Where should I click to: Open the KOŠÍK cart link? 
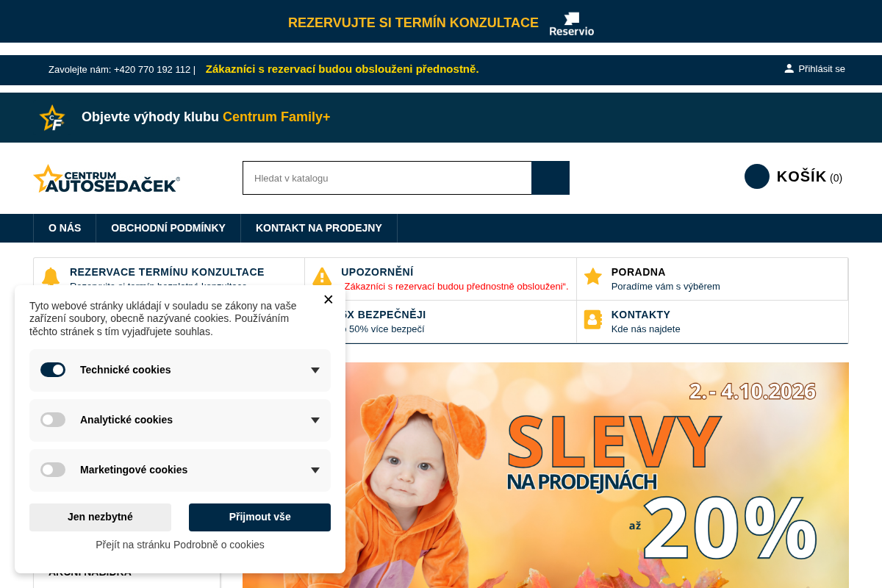(x=802, y=176)
